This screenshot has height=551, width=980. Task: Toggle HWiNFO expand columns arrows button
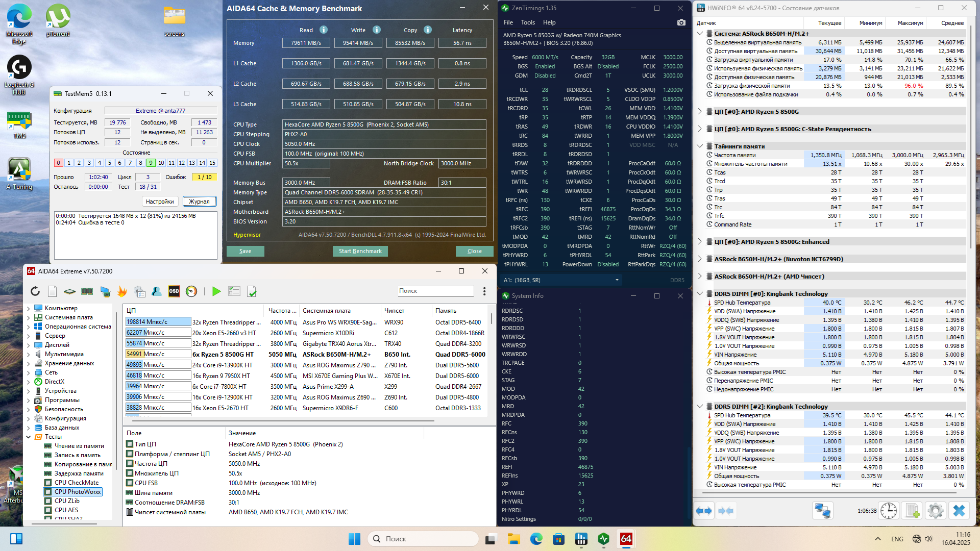(704, 511)
